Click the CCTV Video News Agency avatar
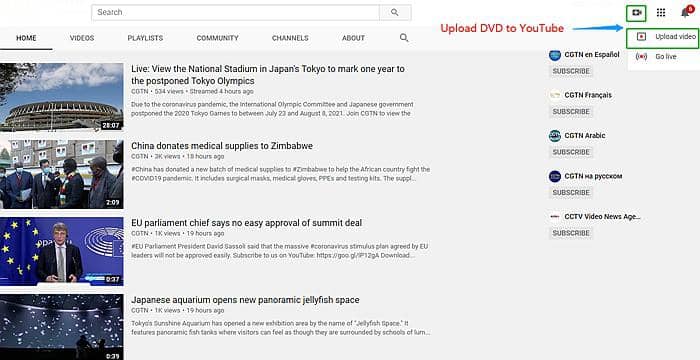Image resolution: width=700 pixels, height=360 pixels. click(x=555, y=217)
